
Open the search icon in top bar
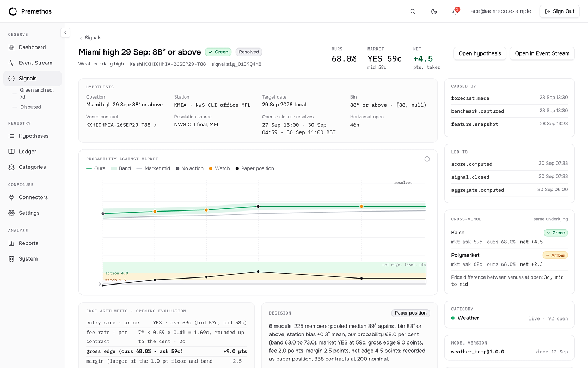pyautogui.click(x=413, y=11)
